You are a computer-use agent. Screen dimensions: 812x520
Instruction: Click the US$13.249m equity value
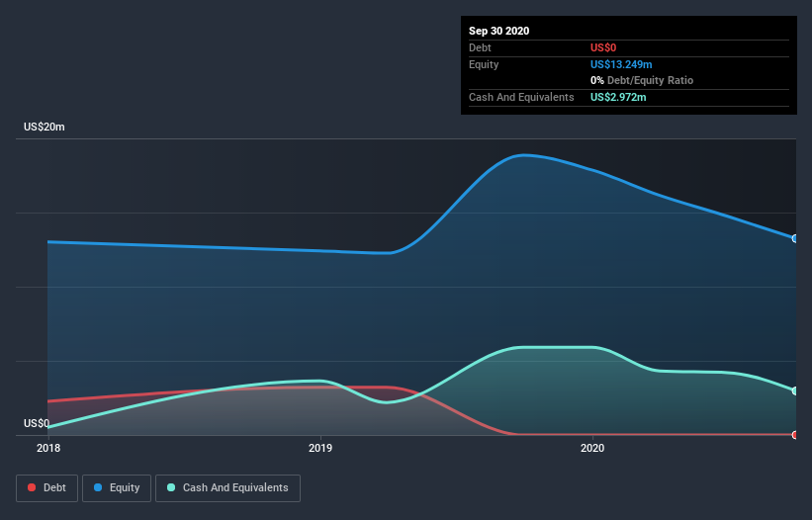coord(621,64)
